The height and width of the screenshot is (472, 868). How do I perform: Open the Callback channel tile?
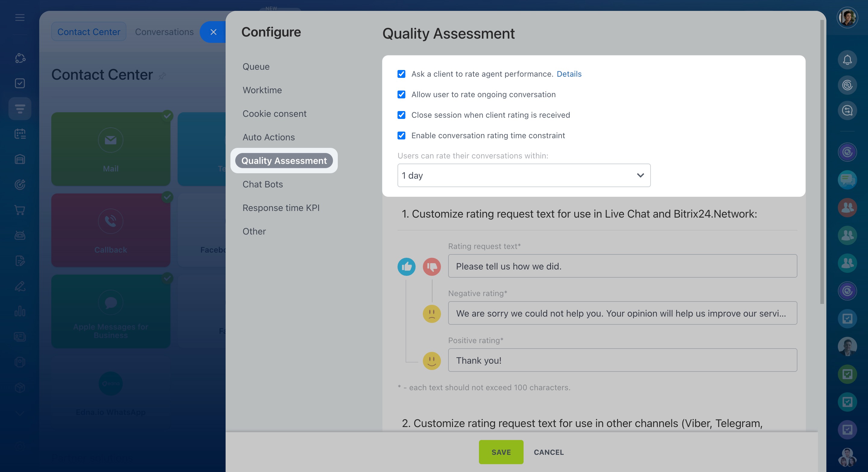tap(110, 230)
